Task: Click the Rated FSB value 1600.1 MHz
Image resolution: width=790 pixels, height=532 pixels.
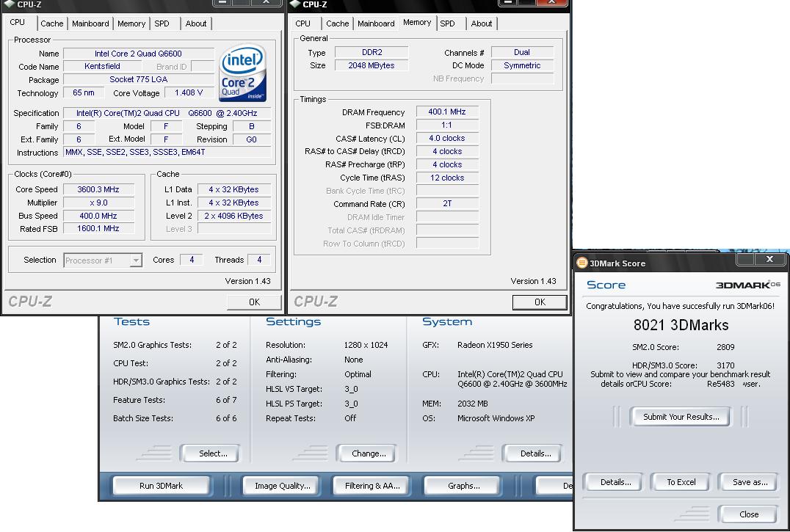Action: tap(98, 228)
